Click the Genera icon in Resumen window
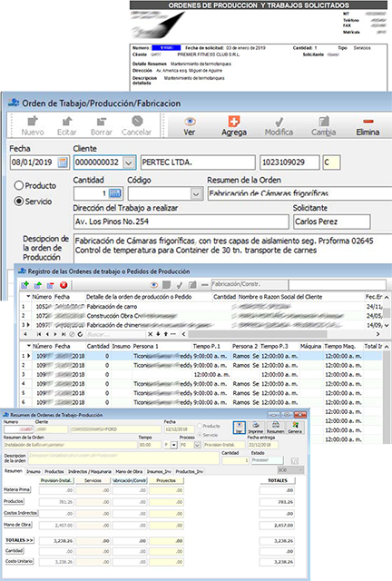 pyautogui.click(x=295, y=428)
